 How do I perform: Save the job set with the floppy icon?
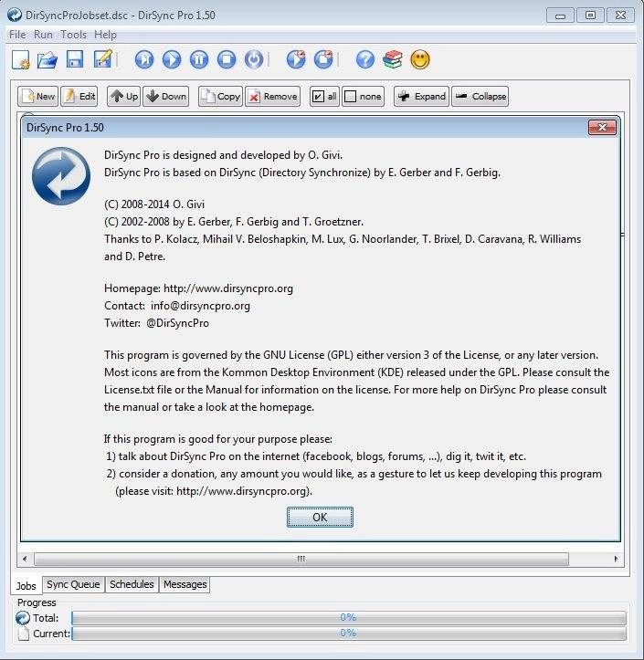pyautogui.click(x=75, y=59)
